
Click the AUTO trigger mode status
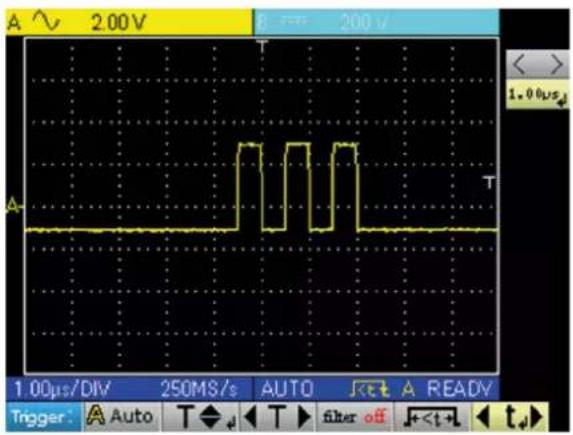coord(287,389)
